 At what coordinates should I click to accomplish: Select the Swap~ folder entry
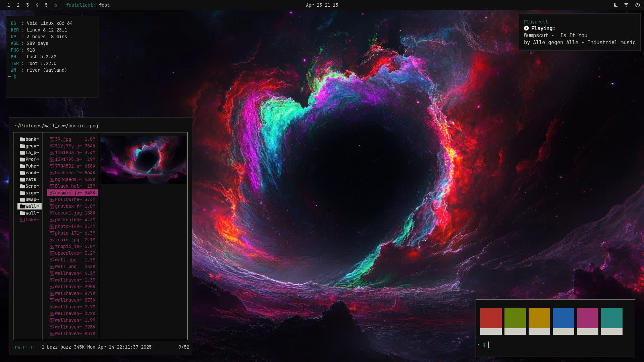point(30,200)
